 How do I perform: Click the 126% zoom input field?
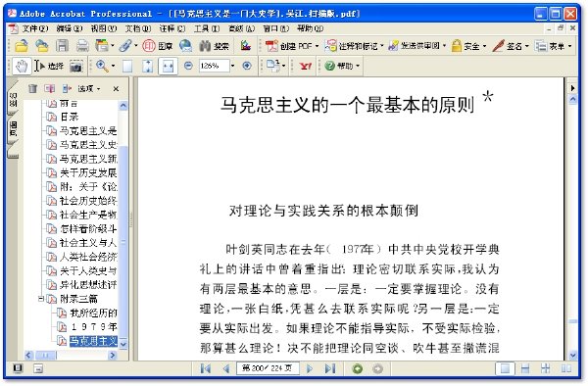(x=214, y=66)
